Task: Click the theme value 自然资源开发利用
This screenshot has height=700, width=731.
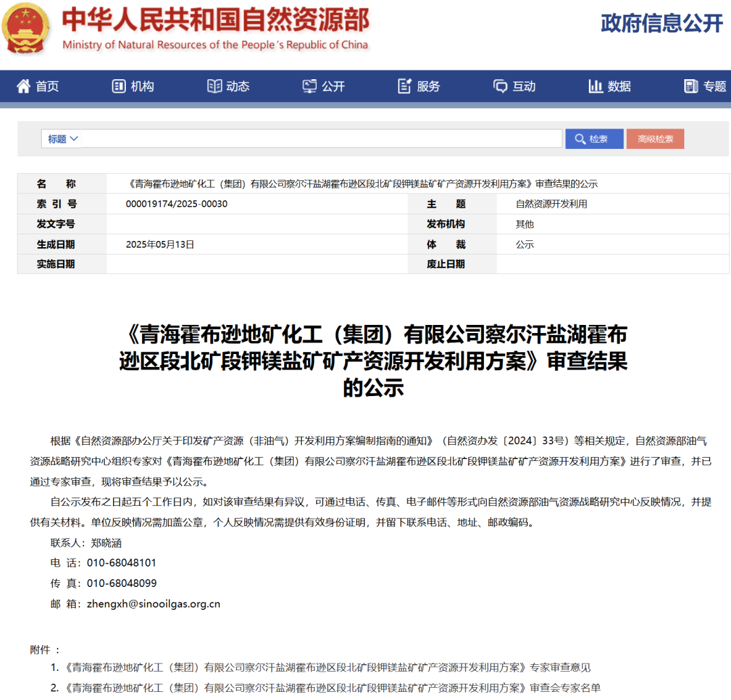Action: coord(551,204)
